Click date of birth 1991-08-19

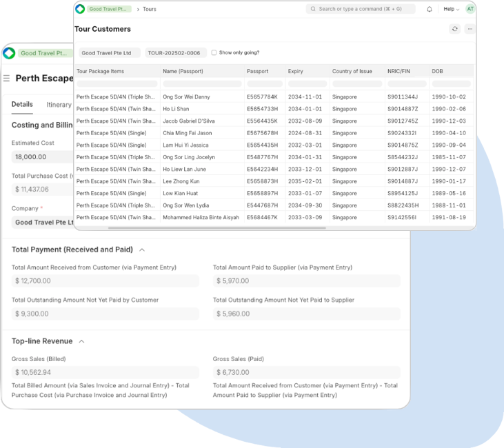[449, 217]
